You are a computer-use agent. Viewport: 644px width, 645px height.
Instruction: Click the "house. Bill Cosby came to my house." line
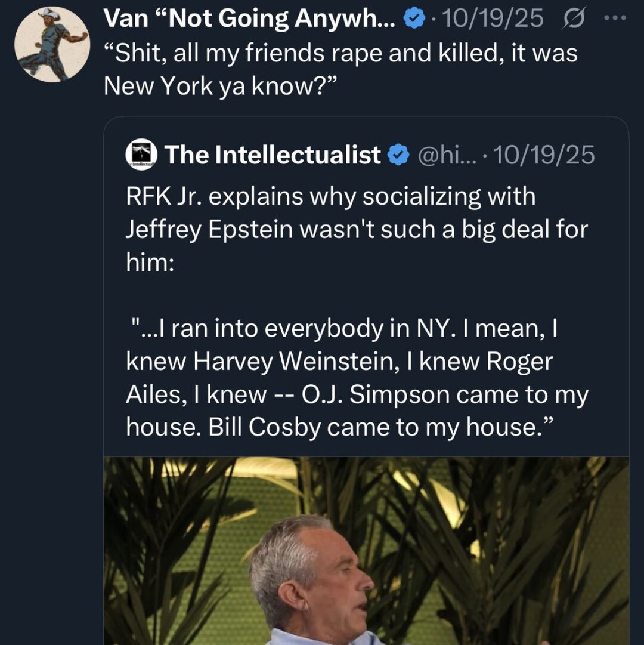tap(340, 427)
